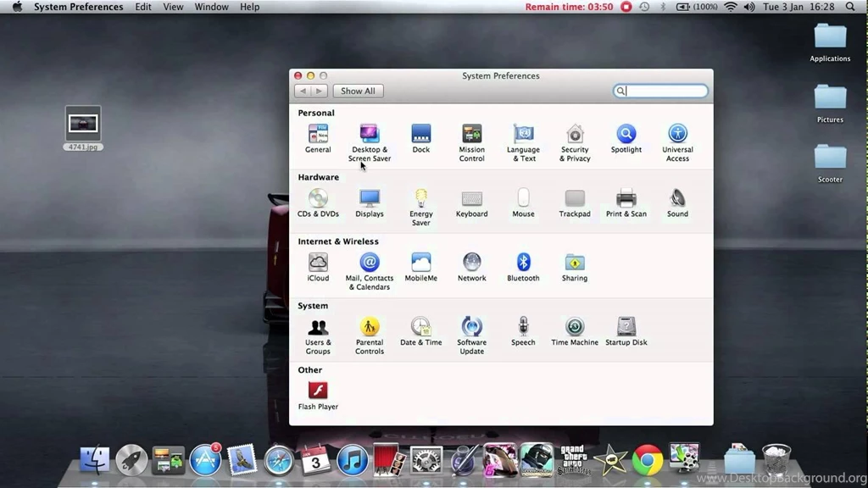Open Spotlight search in menu bar
The image size is (868, 488).
850,7
